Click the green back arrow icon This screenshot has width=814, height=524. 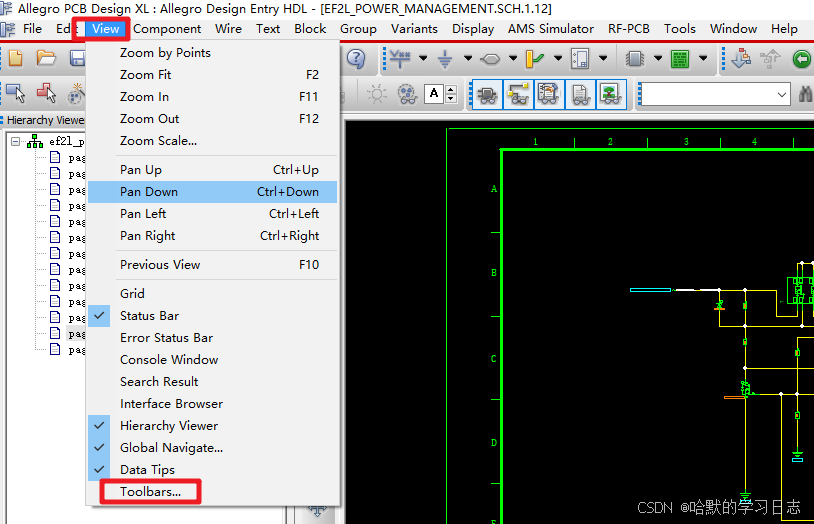(x=802, y=59)
